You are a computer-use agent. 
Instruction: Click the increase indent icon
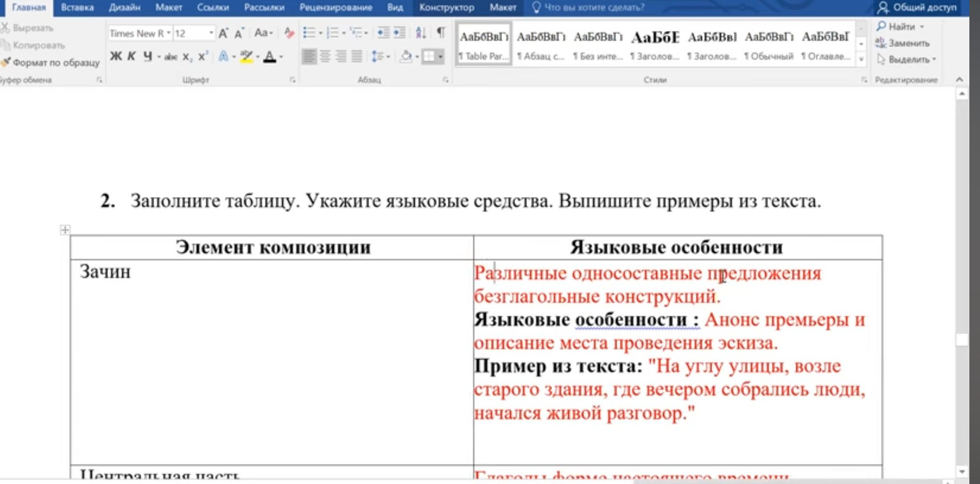coord(399,33)
